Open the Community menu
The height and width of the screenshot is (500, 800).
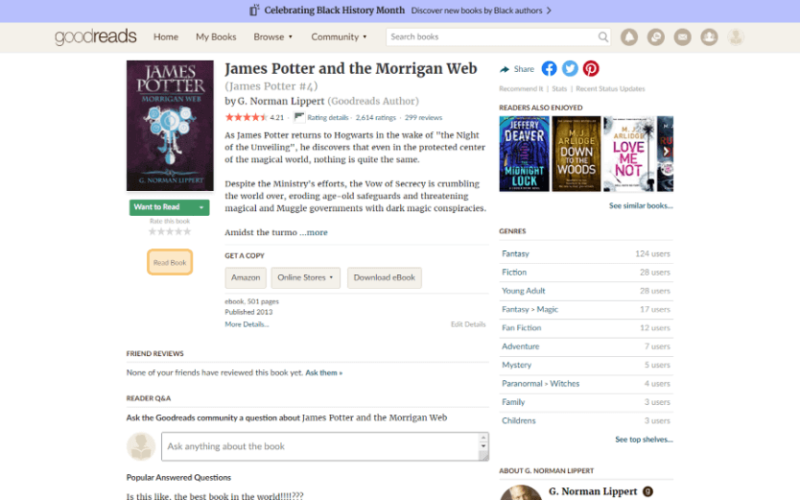coord(339,37)
